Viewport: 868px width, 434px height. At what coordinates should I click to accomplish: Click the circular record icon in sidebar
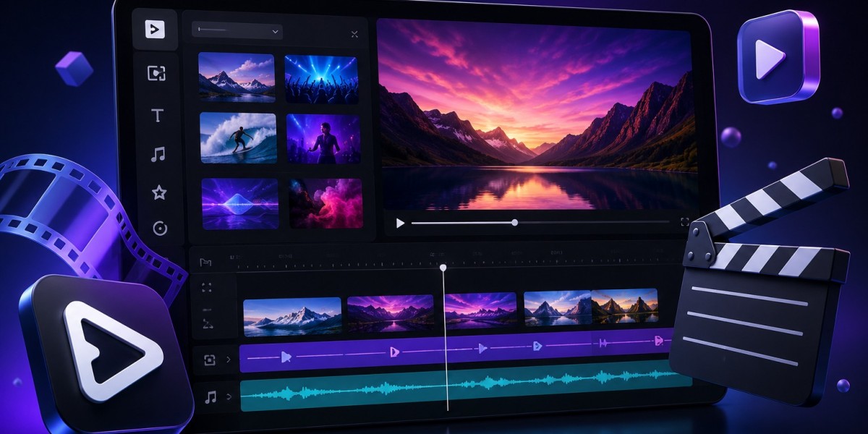point(160,229)
